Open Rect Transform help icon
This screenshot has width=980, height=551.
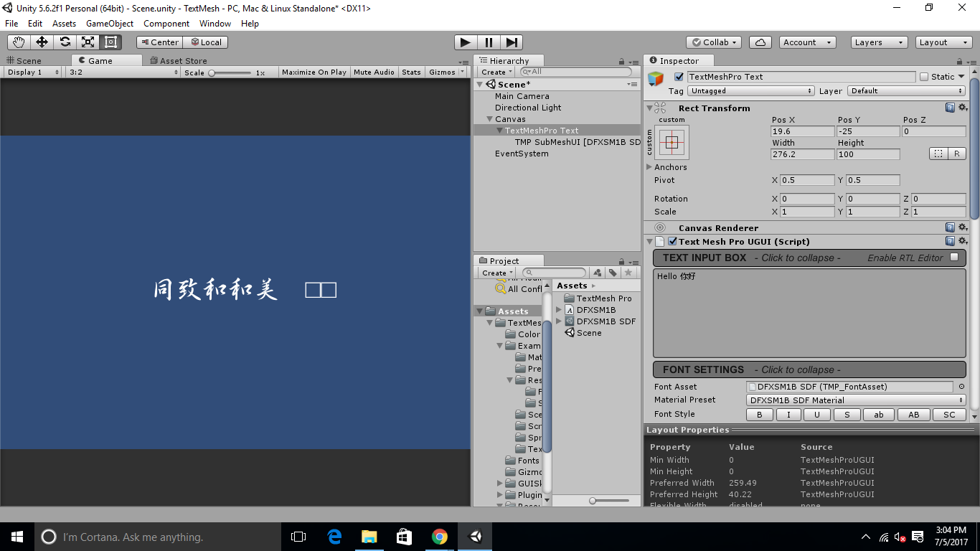tap(950, 108)
